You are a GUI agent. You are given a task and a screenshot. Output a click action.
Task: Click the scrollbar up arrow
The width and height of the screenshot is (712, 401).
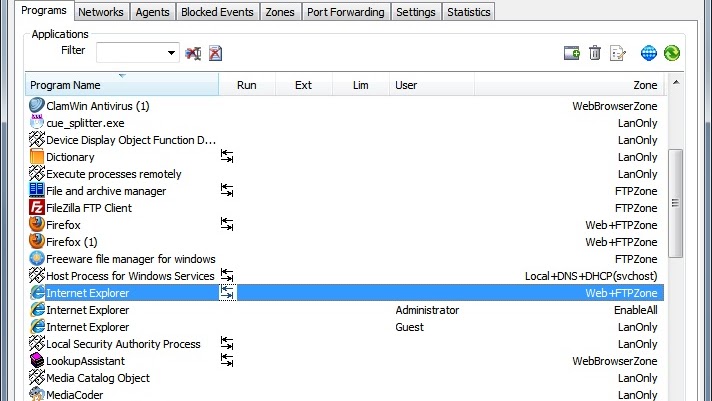pos(676,83)
